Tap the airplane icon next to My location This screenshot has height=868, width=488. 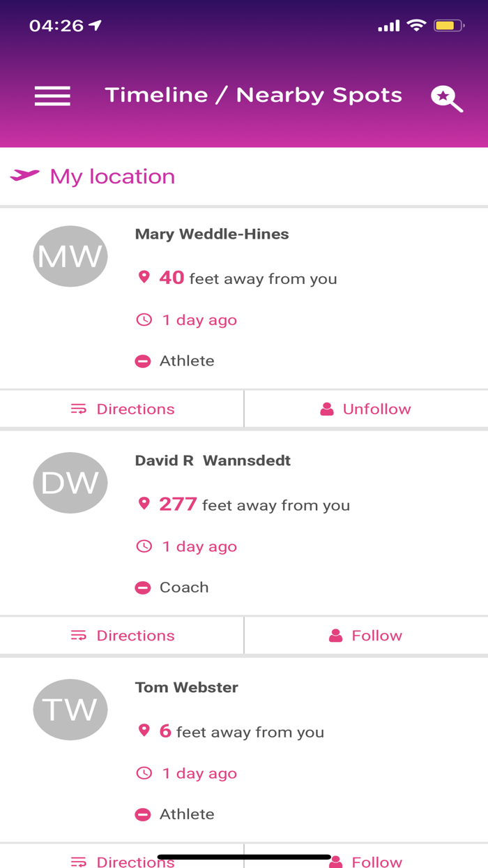[x=26, y=176]
